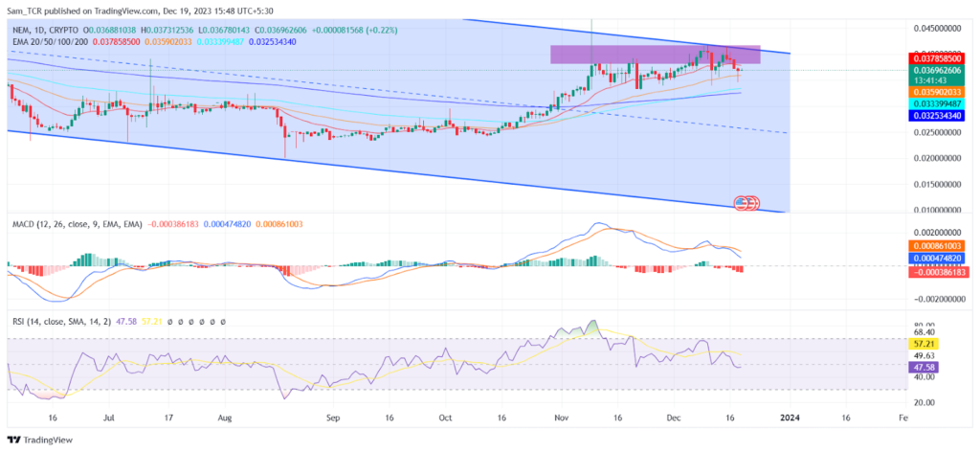Click the 'Jul' label on time axis
This screenshot has width=980, height=452.
(x=110, y=417)
